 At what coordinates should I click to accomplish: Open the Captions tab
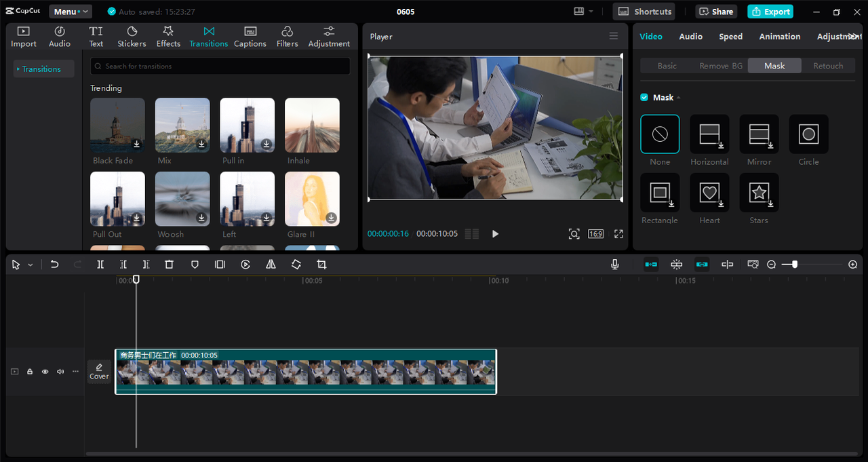(x=250, y=37)
